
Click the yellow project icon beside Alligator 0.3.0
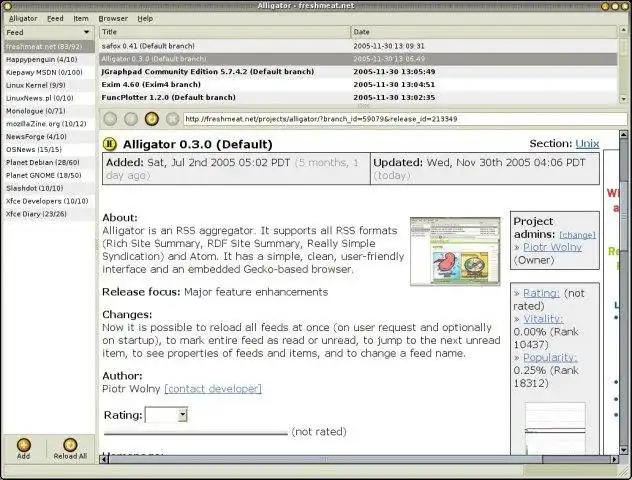tap(110, 144)
